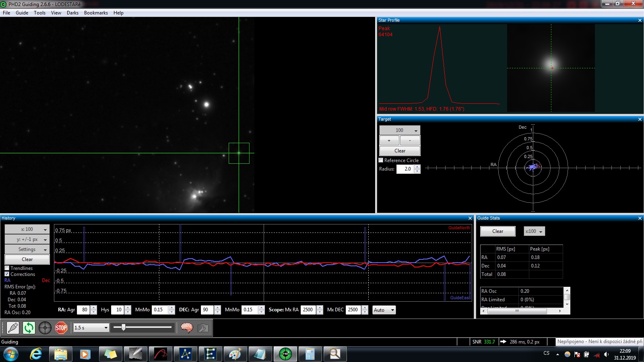Click the Windows Start orb
This screenshot has height=362, width=644.
(11, 354)
